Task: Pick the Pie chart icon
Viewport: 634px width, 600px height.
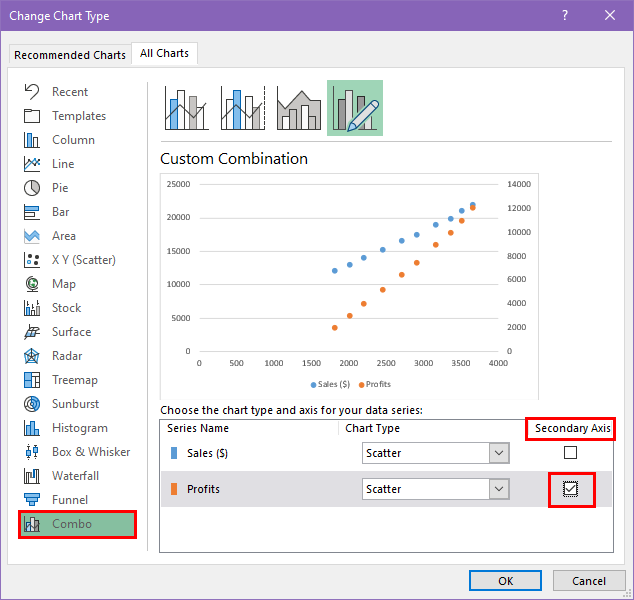Action: [32, 188]
